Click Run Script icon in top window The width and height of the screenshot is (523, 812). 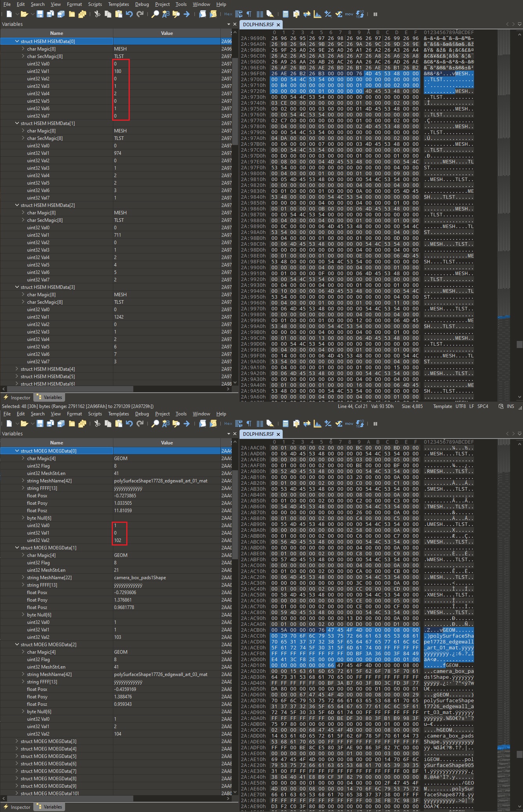[202, 14]
